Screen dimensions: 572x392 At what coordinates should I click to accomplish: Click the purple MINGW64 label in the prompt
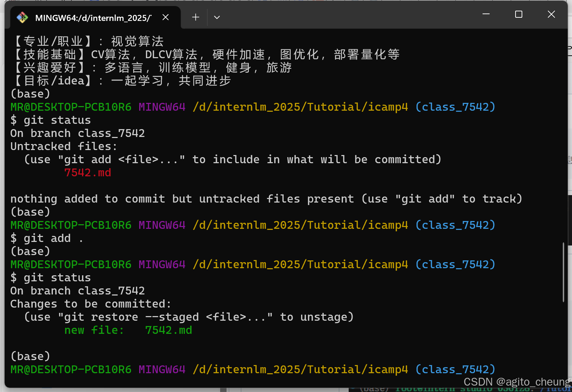coord(162,107)
